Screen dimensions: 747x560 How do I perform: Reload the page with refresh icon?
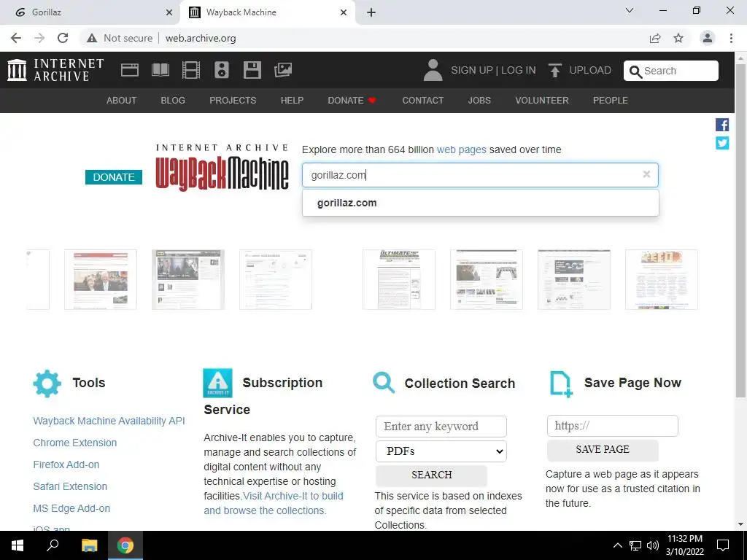63,38
